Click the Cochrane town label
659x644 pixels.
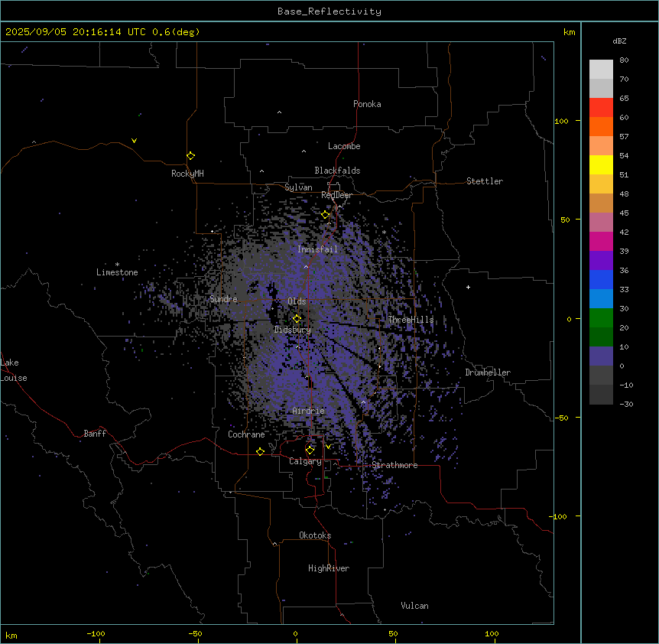246,434
